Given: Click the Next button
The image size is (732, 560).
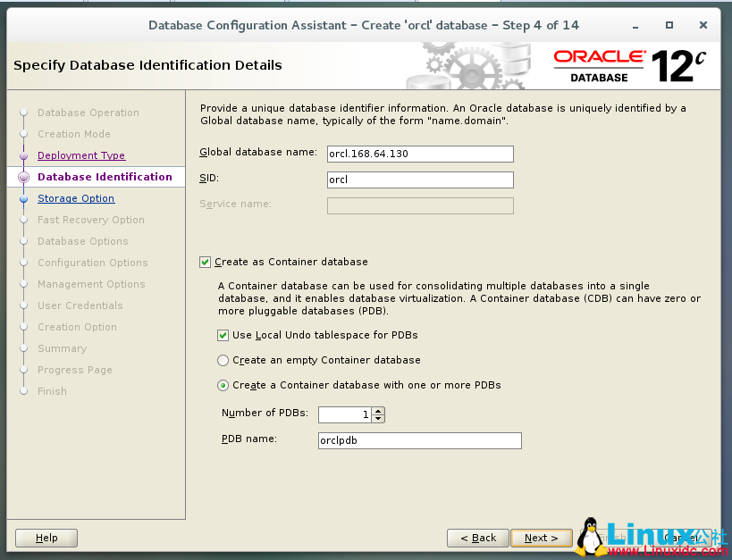Looking at the screenshot, I should pyautogui.click(x=541, y=538).
